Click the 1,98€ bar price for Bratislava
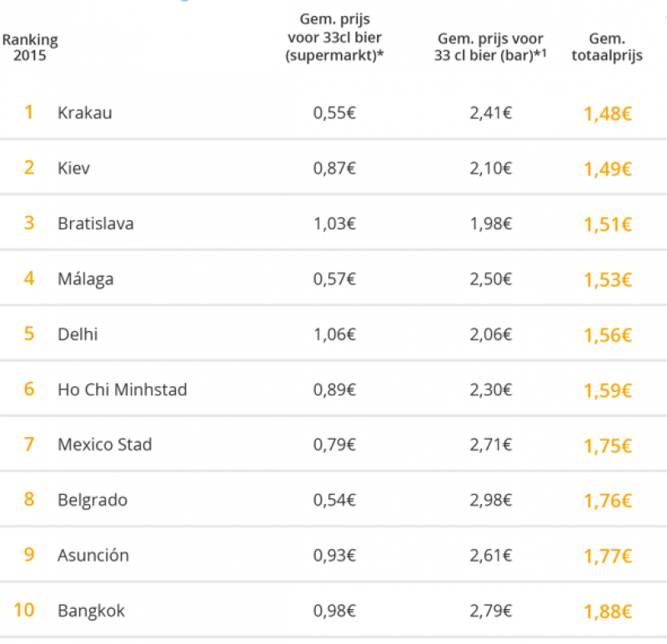 (x=490, y=224)
